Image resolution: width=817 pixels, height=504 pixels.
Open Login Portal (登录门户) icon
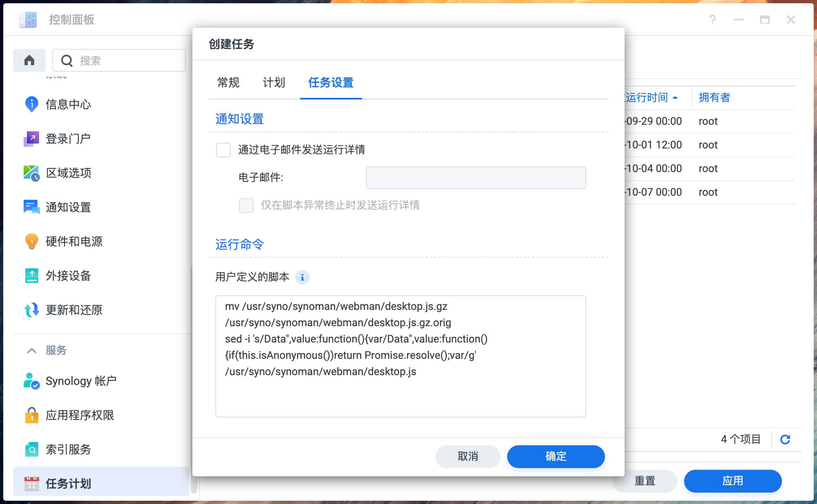pyautogui.click(x=31, y=139)
